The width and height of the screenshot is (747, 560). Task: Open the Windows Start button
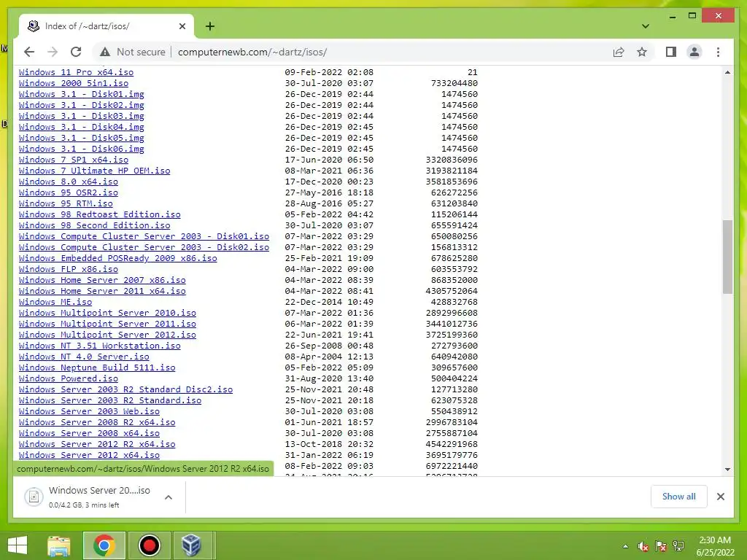tap(18, 545)
